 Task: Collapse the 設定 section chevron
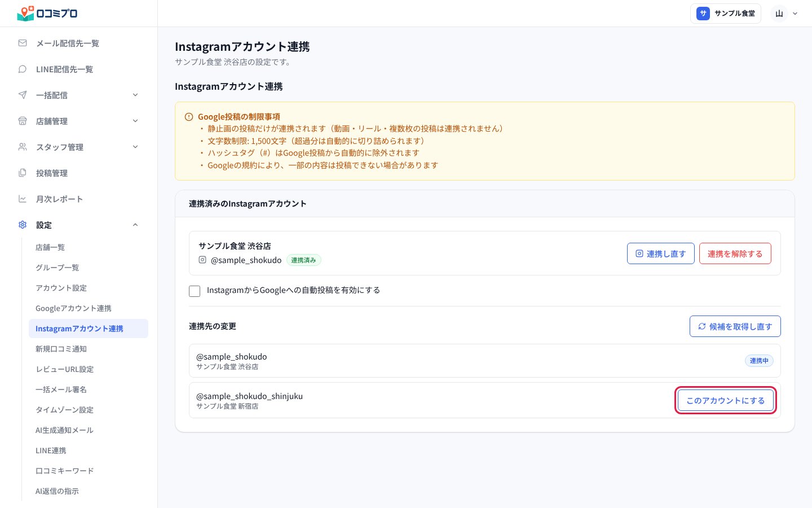click(x=135, y=225)
